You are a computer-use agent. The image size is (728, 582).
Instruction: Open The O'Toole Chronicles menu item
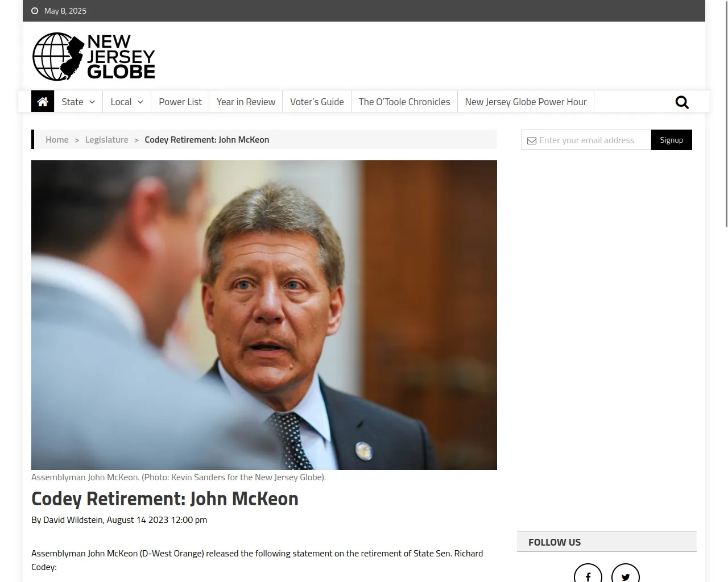pos(404,102)
